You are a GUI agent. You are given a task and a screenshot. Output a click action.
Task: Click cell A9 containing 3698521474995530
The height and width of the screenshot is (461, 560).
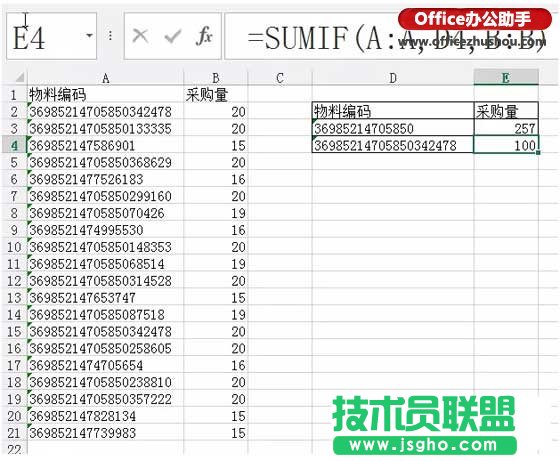(105, 230)
